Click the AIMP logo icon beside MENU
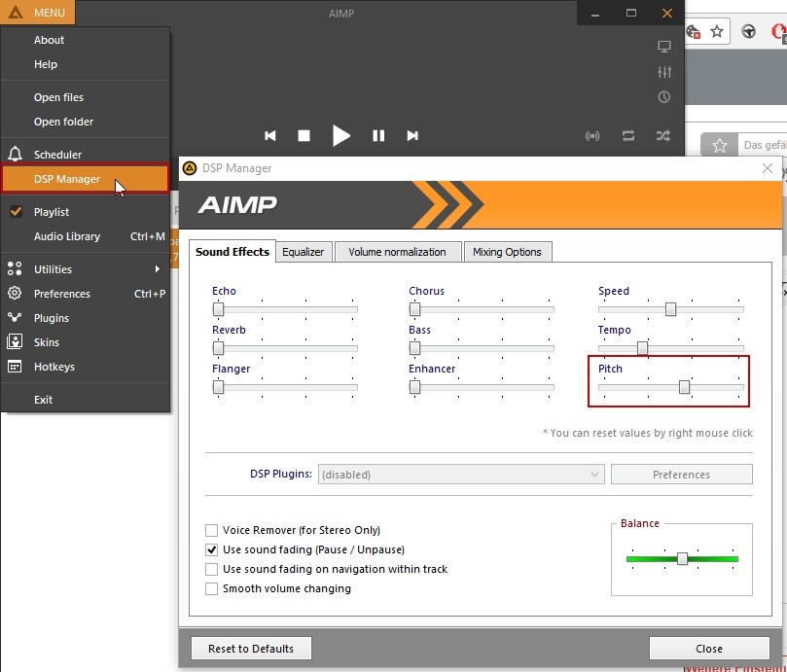This screenshot has width=787, height=672. pos(16,12)
